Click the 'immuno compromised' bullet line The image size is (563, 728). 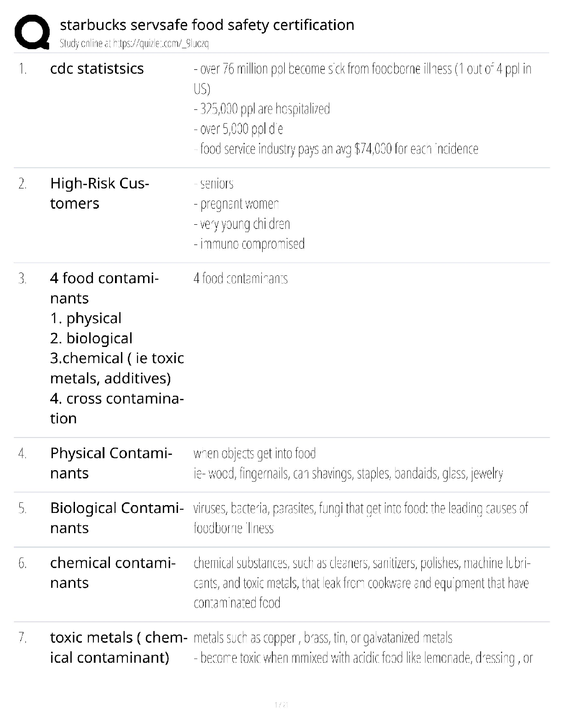pyautogui.click(x=249, y=244)
